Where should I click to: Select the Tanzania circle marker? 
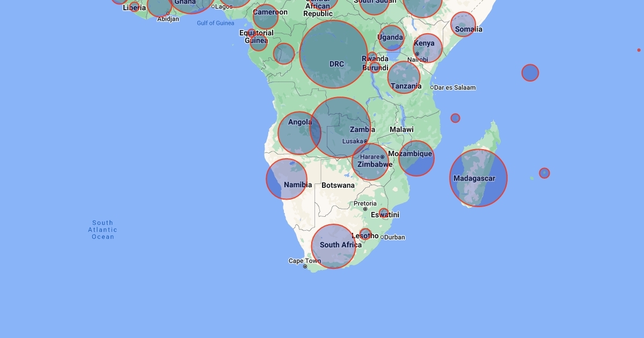404,77
